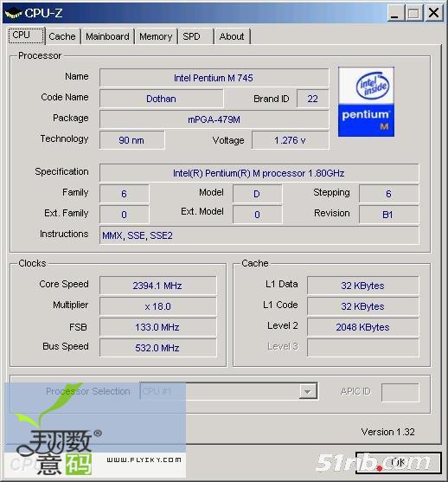448x482 pixels.
Task: Click the Core Speed value 2394.1 MHz
Action: click(158, 286)
